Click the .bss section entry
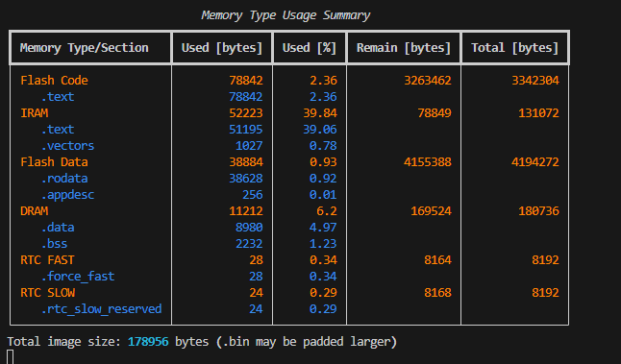The height and width of the screenshot is (364, 621). [x=54, y=243]
